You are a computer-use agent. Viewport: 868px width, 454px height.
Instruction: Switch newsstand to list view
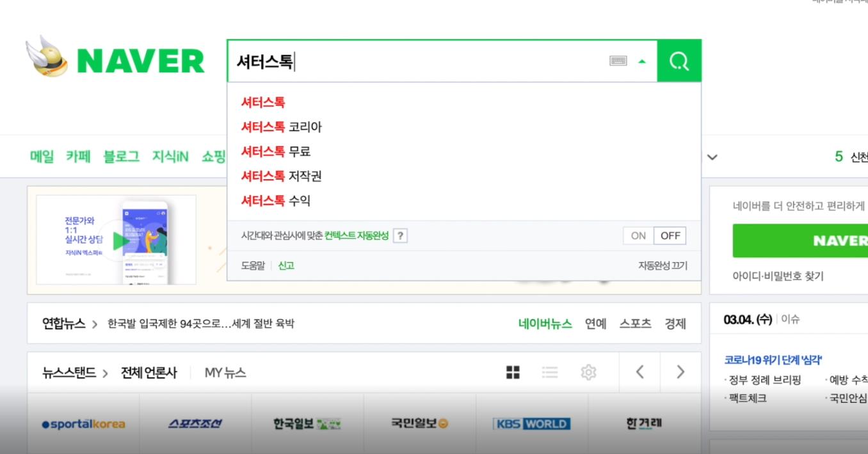coord(550,372)
